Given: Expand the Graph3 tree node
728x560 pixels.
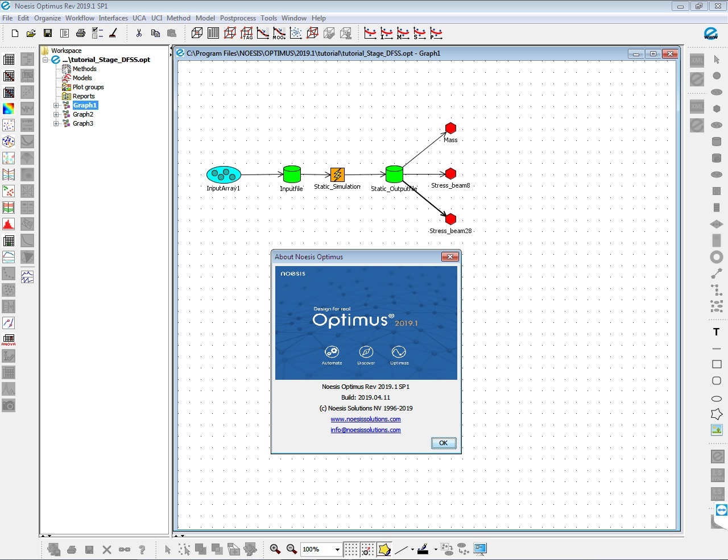Looking at the screenshot, I should tap(56, 123).
